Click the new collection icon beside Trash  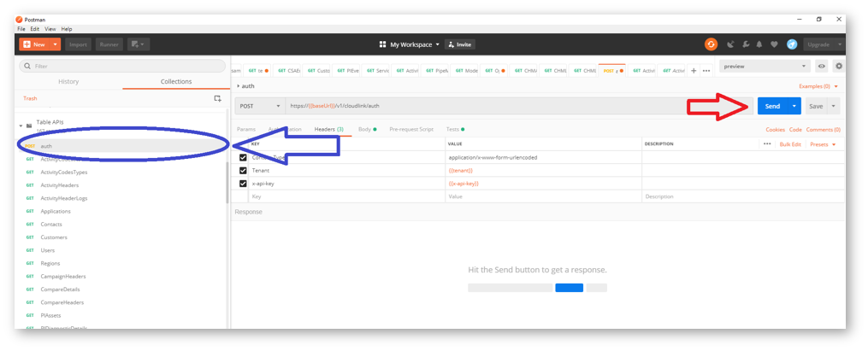tap(217, 98)
